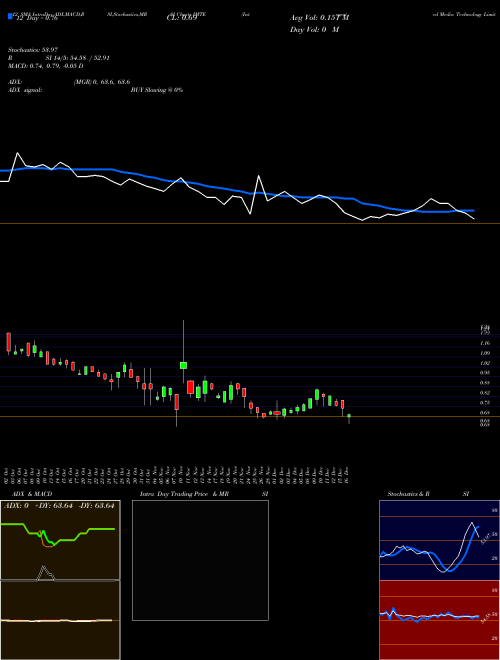Image resolution: width=500 pixels, height=660 pixels.
Task: Click the 'ADX signal:' label
Action: click(24, 90)
